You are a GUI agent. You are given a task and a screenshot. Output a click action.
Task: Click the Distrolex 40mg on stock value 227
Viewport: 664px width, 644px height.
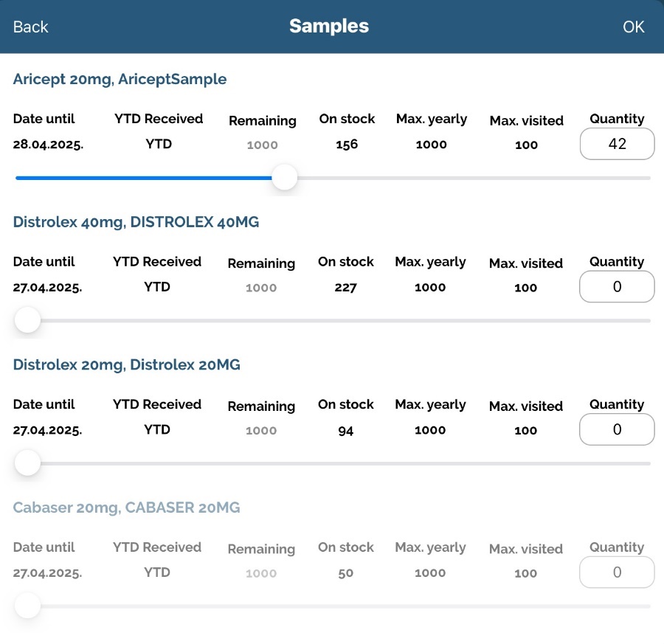click(x=345, y=288)
